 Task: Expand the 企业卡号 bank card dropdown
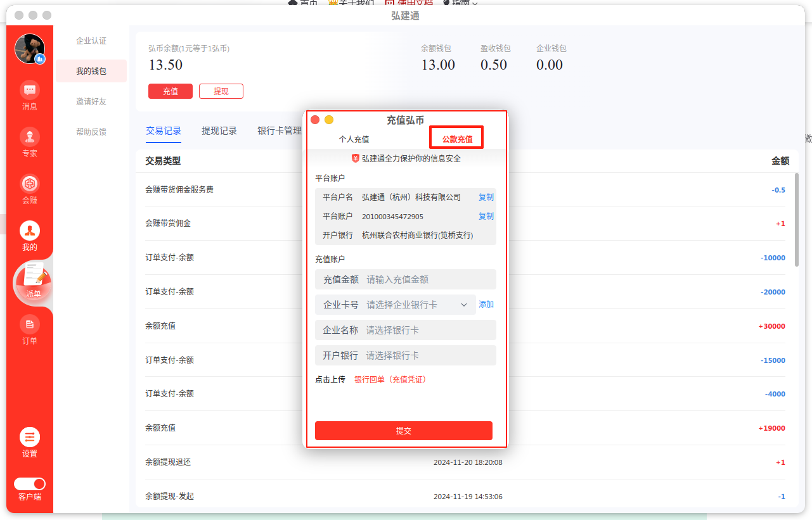tap(463, 305)
